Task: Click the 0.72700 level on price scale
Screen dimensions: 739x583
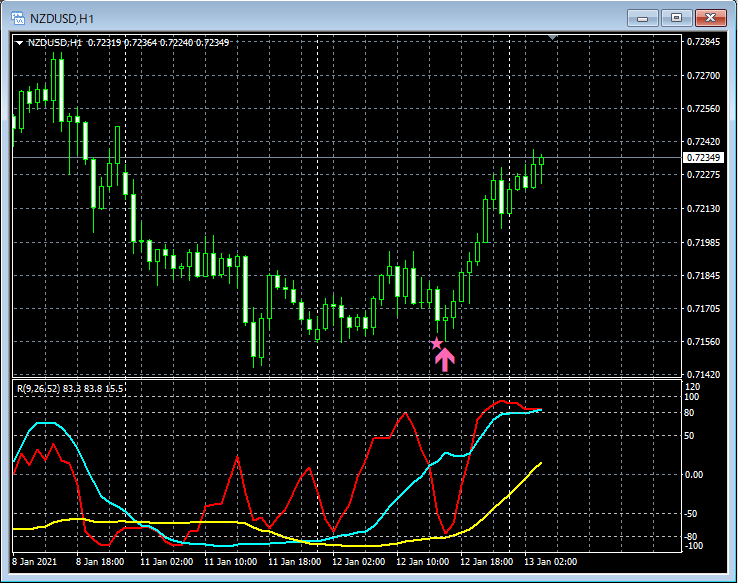Action: (705, 75)
